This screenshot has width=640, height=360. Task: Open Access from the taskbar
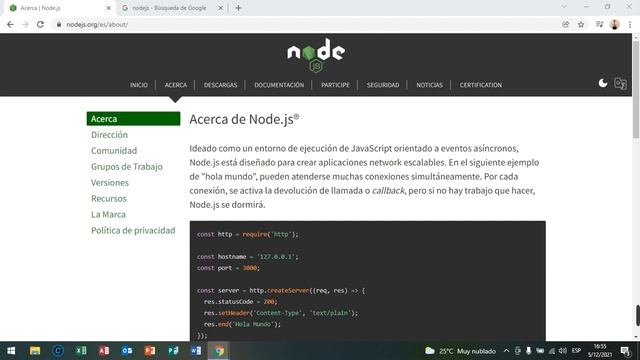click(104, 351)
